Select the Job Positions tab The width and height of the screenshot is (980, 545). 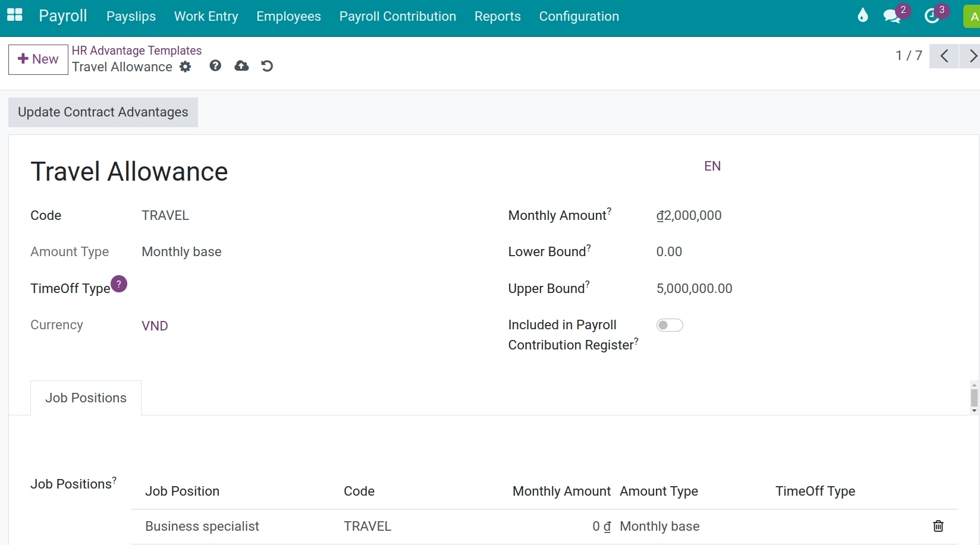coord(86,398)
